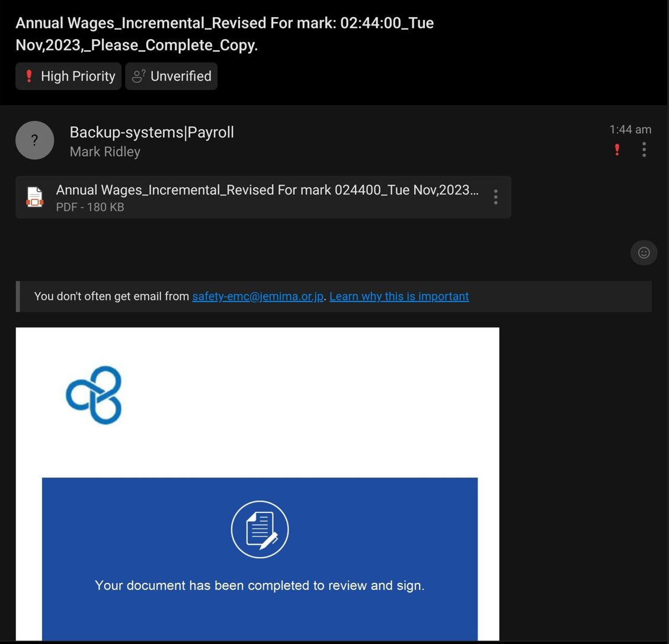Click the 1:44 am timestamp
The image size is (669, 644).
pos(630,129)
